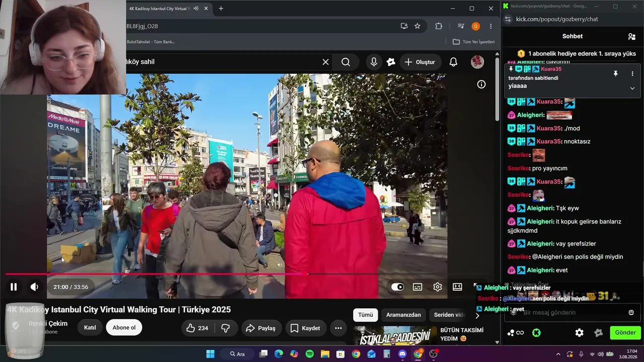Open YouTube player settings gear

pyautogui.click(x=438, y=287)
